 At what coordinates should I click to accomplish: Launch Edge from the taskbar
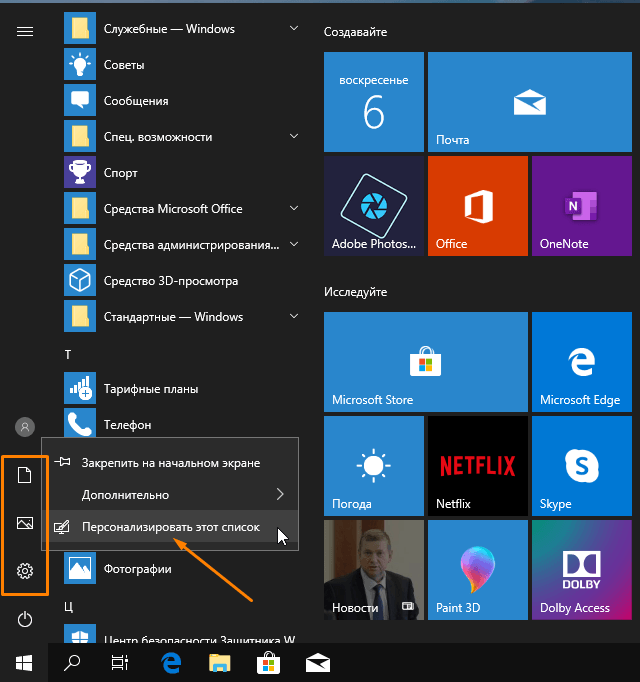(x=171, y=663)
